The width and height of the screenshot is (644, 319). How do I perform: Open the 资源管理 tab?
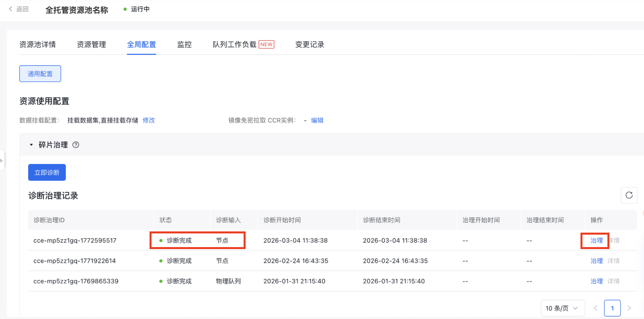(x=91, y=45)
